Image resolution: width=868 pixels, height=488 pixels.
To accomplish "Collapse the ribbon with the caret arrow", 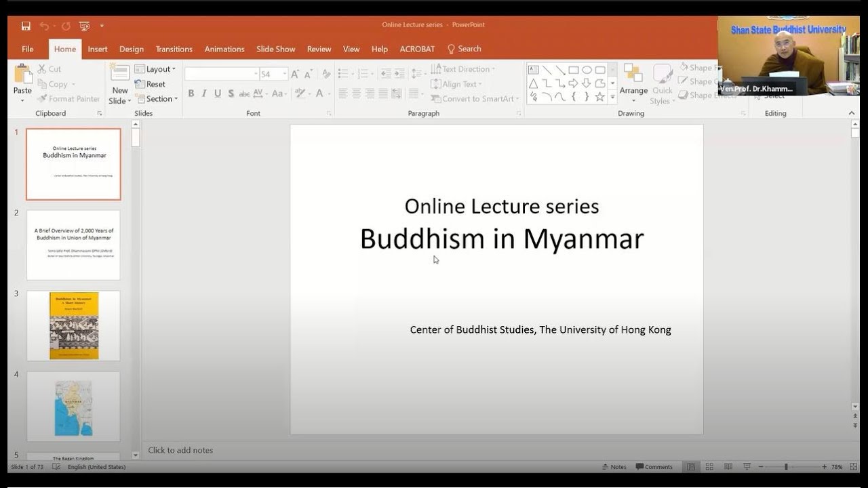I will pyautogui.click(x=852, y=113).
